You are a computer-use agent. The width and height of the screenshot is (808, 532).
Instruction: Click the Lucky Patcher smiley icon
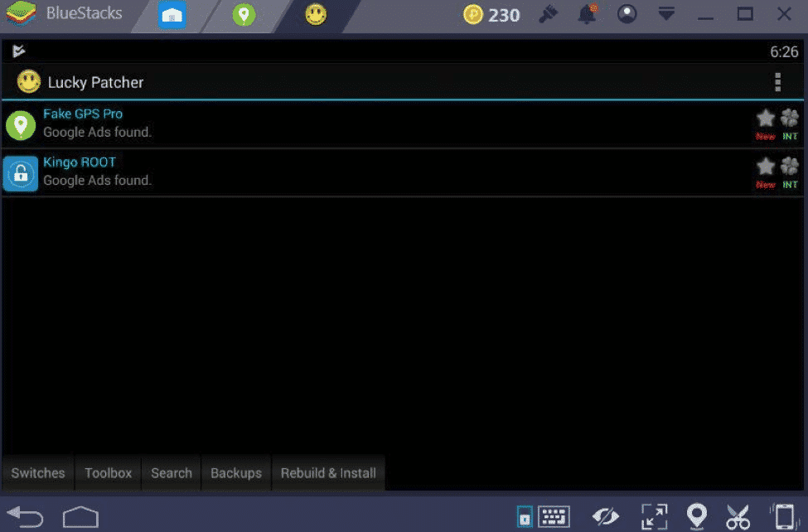[x=27, y=82]
